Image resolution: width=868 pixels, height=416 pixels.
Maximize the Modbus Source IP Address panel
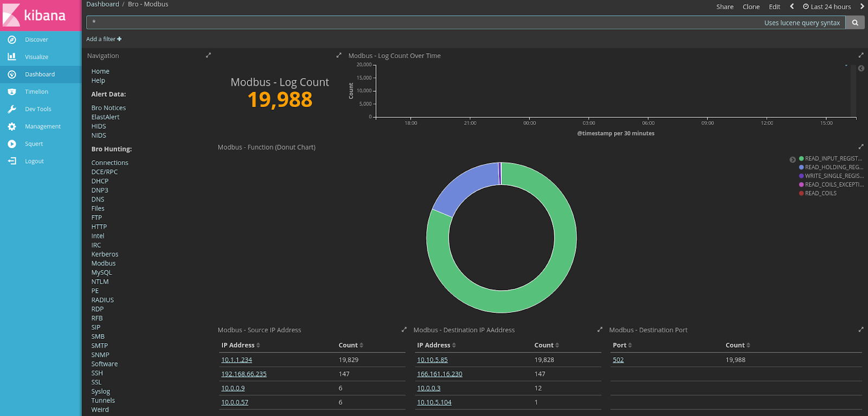coord(404,330)
